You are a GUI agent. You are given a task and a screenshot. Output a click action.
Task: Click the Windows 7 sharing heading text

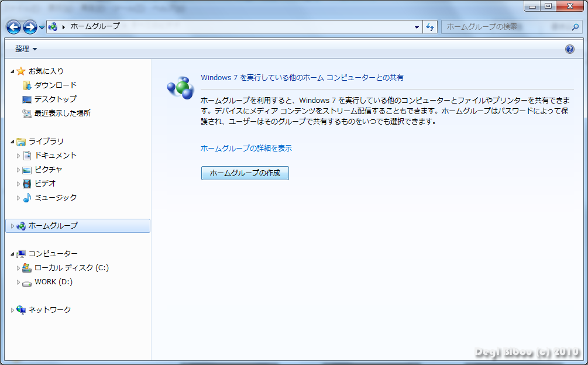click(302, 78)
